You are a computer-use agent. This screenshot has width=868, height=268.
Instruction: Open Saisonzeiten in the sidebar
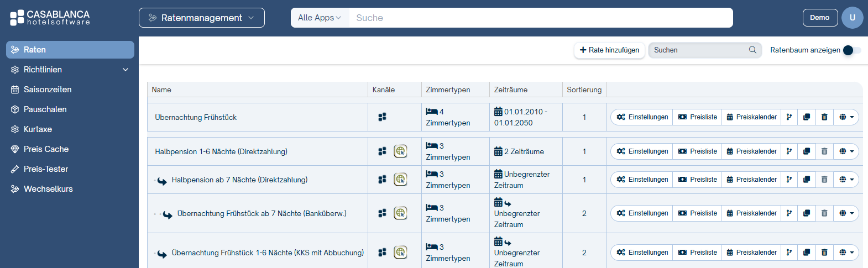70,90
